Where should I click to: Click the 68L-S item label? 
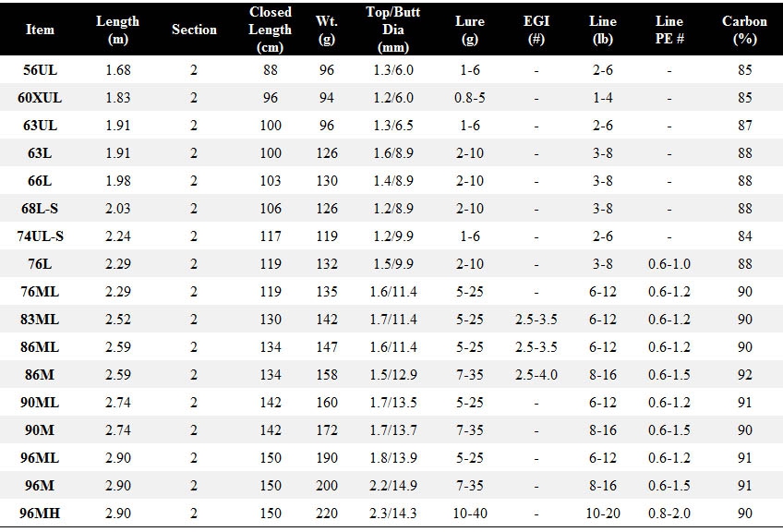(40, 209)
